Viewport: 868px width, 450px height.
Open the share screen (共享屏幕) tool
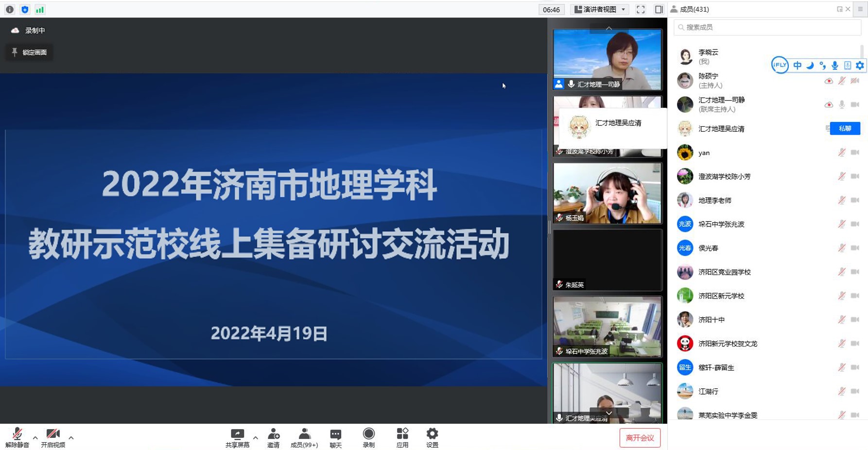pyautogui.click(x=237, y=437)
